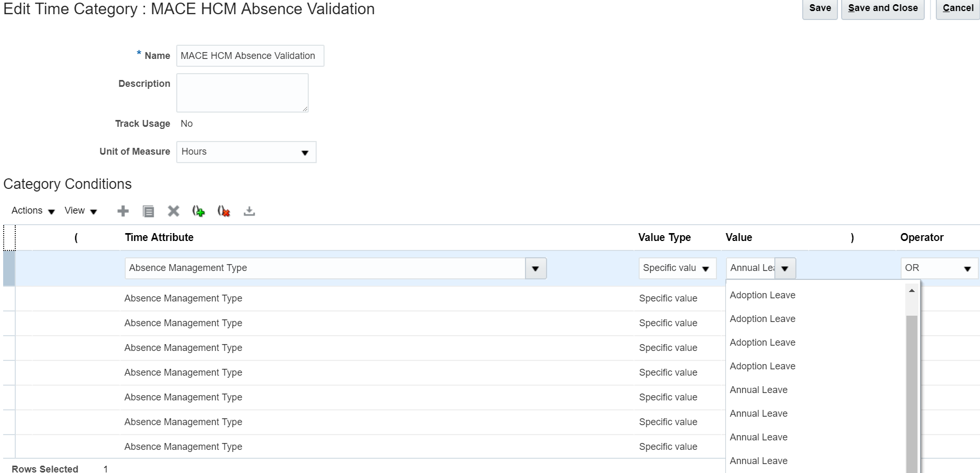Toggle the Annual Leave value dropdown arrow
Viewport: 980px width, 473px height.
785,268
